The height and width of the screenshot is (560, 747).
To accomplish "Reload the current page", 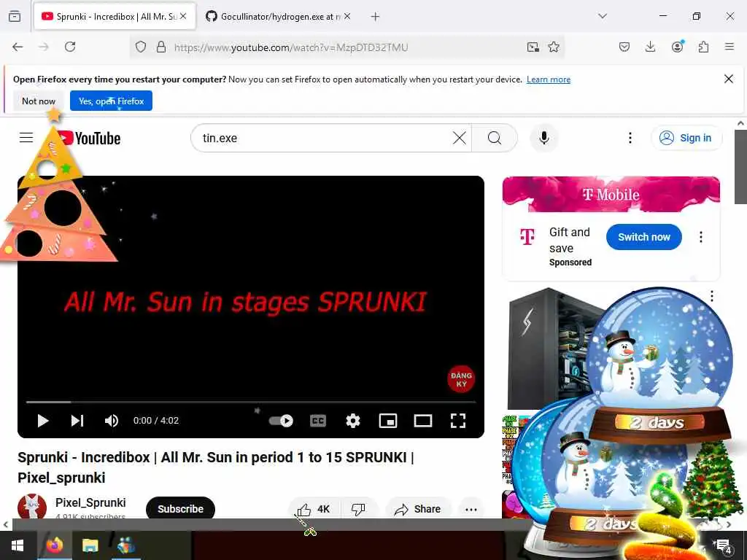I will [x=70, y=47].
